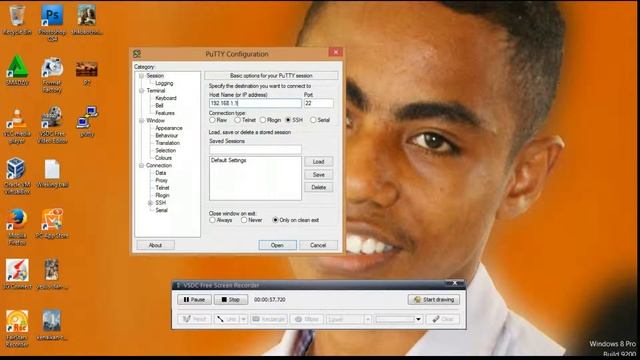Select Keyboard in the category tree
The width and height of the screenshot is (640, 360).
coord(166,98)
